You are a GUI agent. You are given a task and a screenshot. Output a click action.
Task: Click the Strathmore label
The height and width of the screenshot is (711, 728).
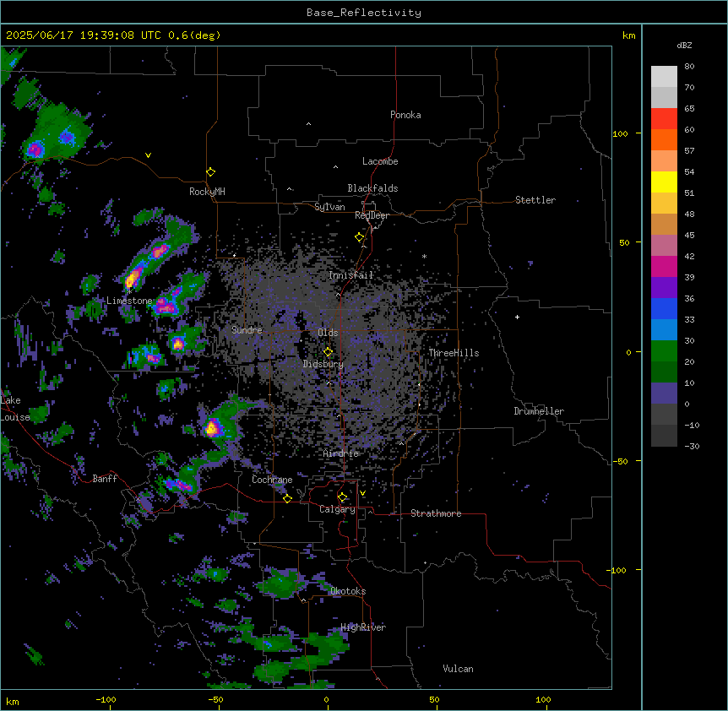(436, 513)
